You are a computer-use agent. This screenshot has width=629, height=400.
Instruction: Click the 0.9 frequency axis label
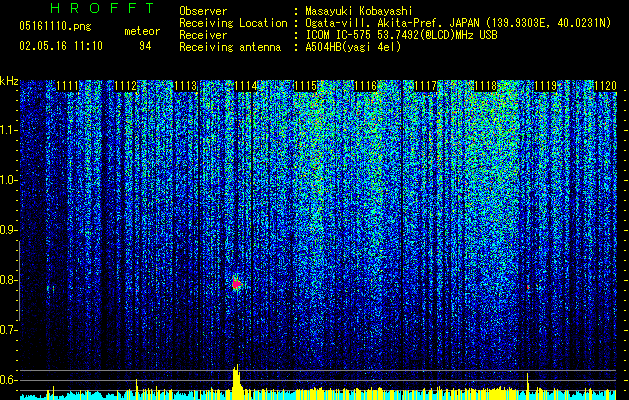(9, 230)
